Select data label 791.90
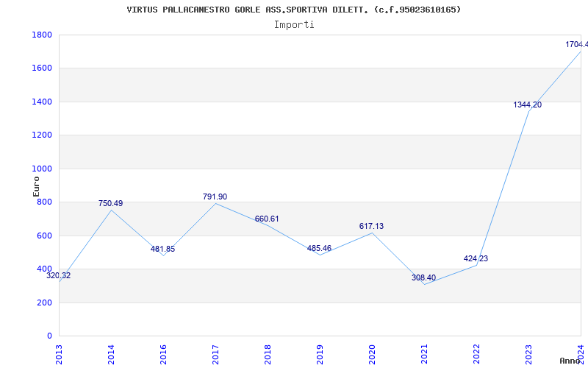 [215, 197]
